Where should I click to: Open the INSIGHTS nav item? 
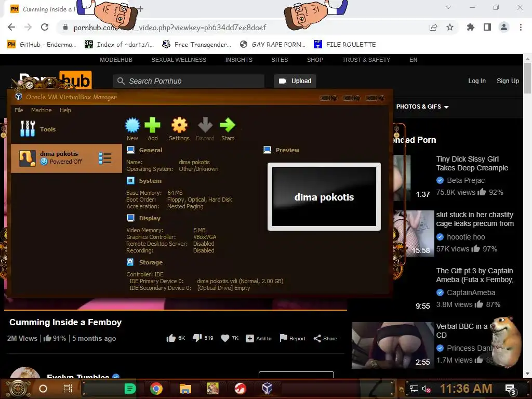pyautogui.click(x=239, y=60)
